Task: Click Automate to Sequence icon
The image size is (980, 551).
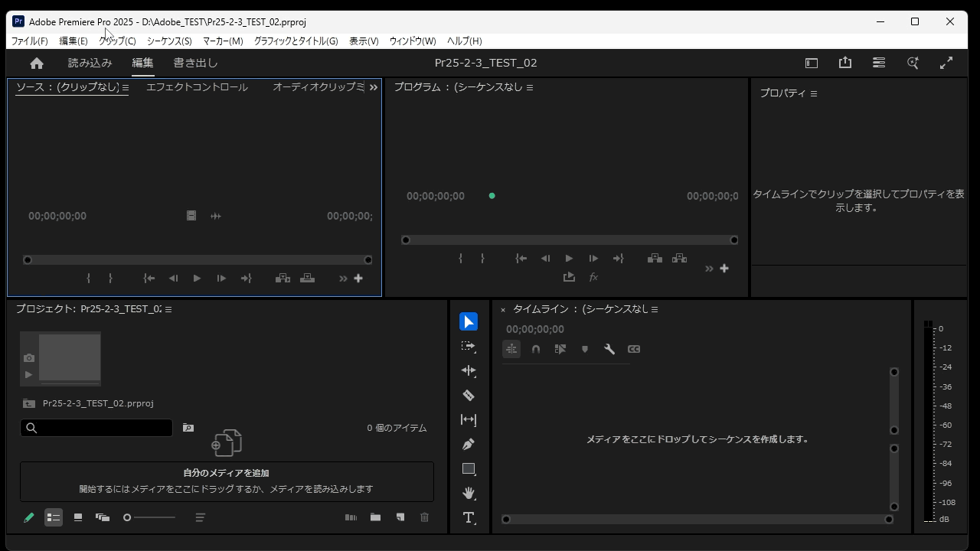Action: [351, 518]
